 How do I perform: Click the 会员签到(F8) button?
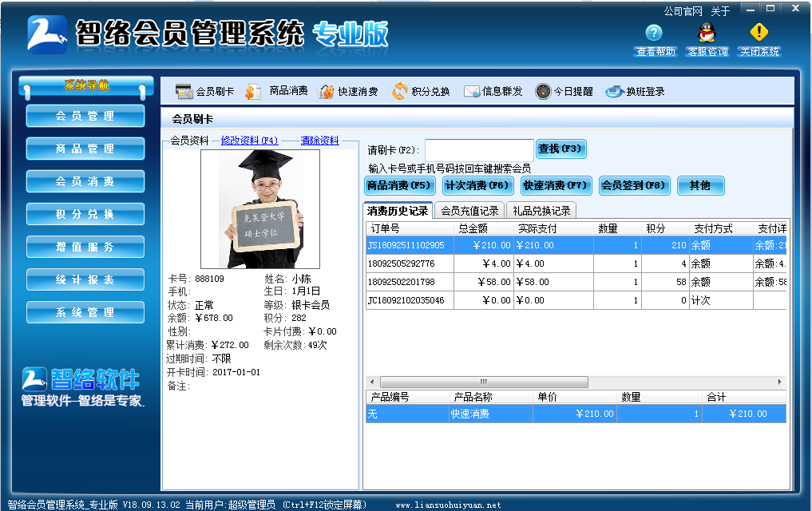(634, 184)
